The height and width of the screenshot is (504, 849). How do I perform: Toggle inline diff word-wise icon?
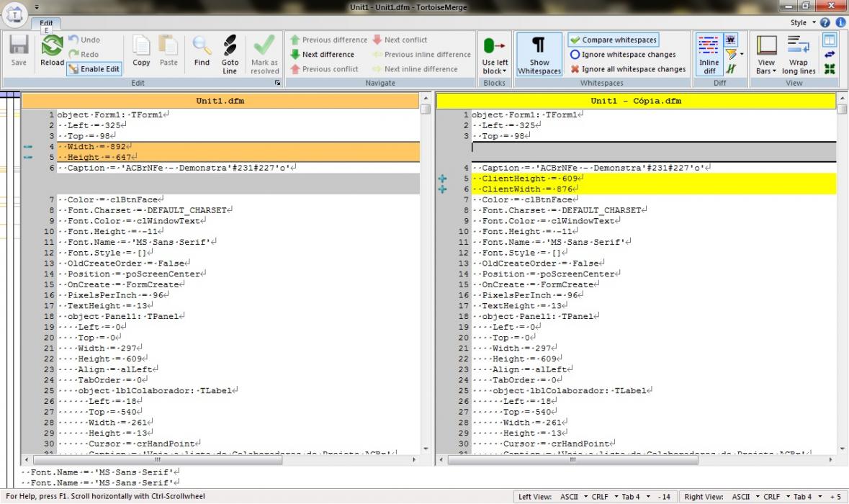731,40
